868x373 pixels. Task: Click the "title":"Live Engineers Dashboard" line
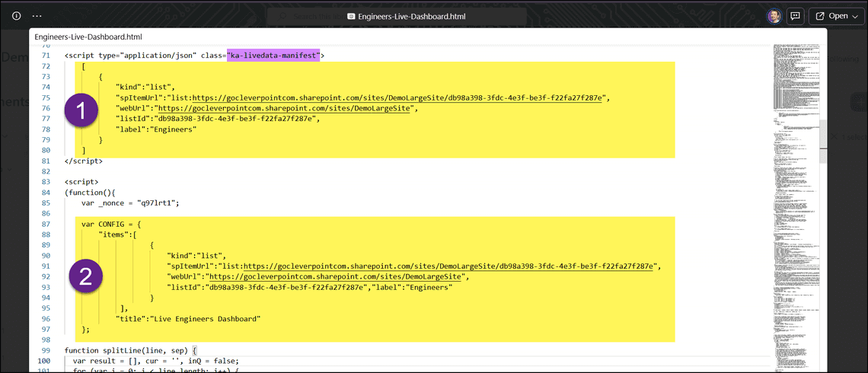click(187, 319)
